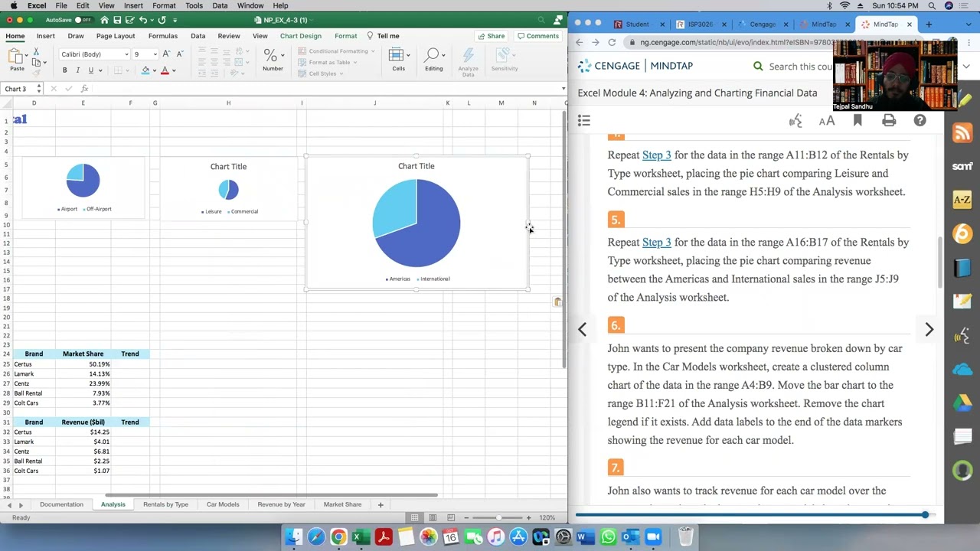Click the Redo arrow in Excel
This screenshot has height=551, width=980.
[x=162, y=20]
